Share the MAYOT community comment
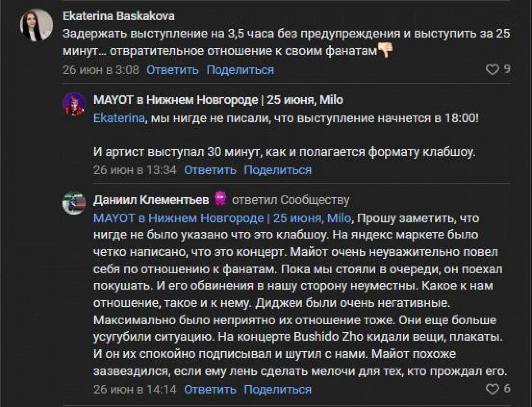Screen dimensions: 532x407 (277, 170)
